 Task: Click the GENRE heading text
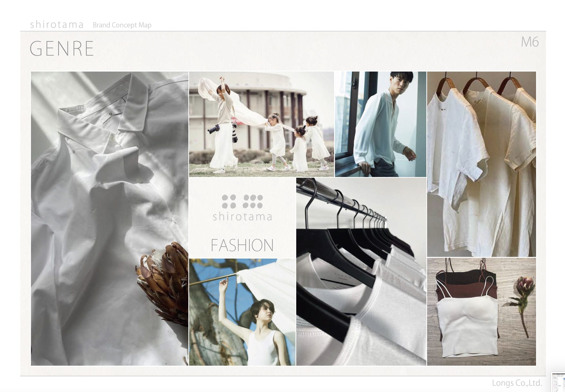(x=62, y=49)
